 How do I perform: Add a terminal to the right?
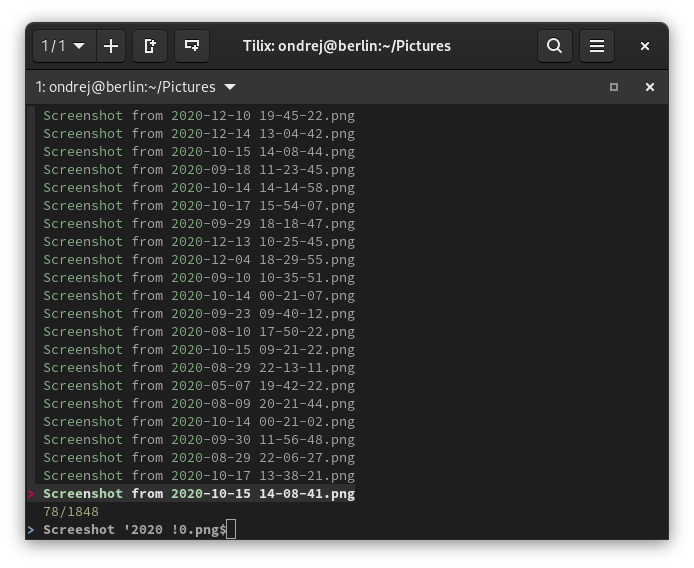point(150,46)
